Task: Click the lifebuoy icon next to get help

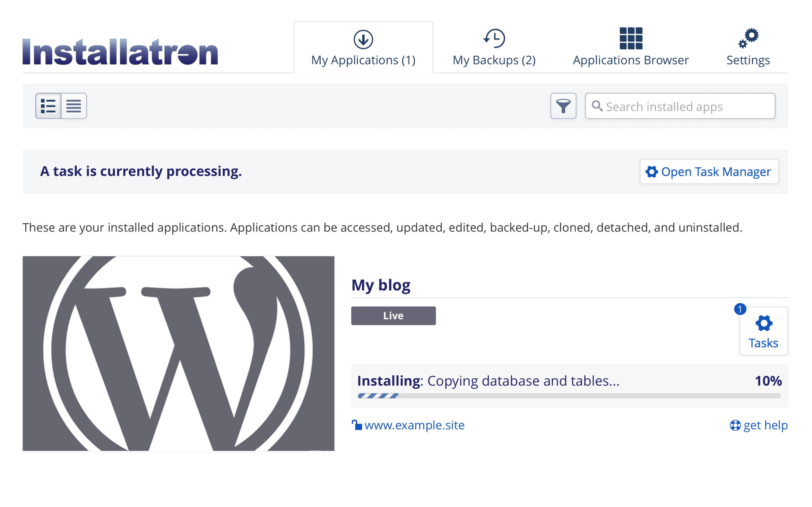Action: click(735, 425)
